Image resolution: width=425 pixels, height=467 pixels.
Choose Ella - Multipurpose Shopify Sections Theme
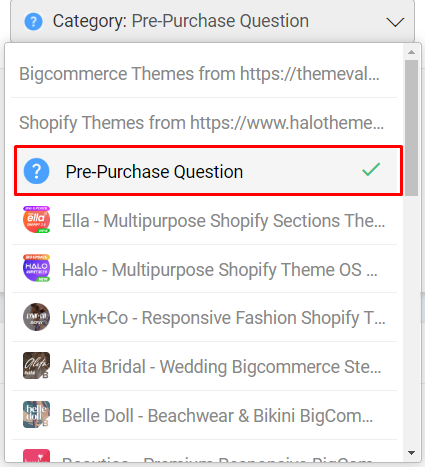coord(204,220)
